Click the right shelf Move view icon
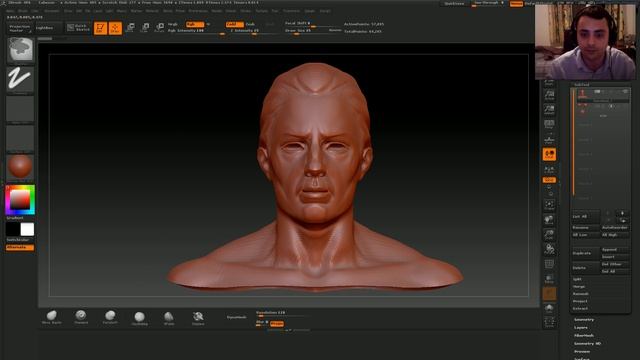 pyautogui.click(x=549, y=220)
